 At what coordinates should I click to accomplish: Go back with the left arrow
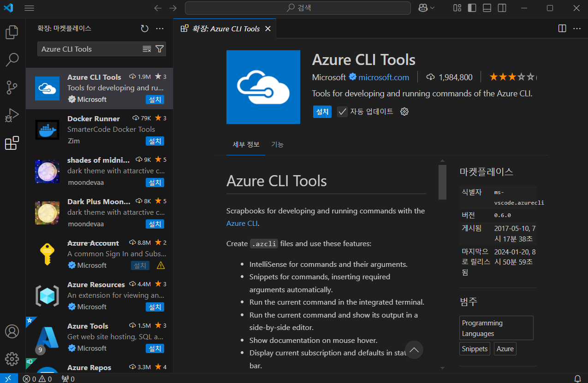(x=158, y=8)
